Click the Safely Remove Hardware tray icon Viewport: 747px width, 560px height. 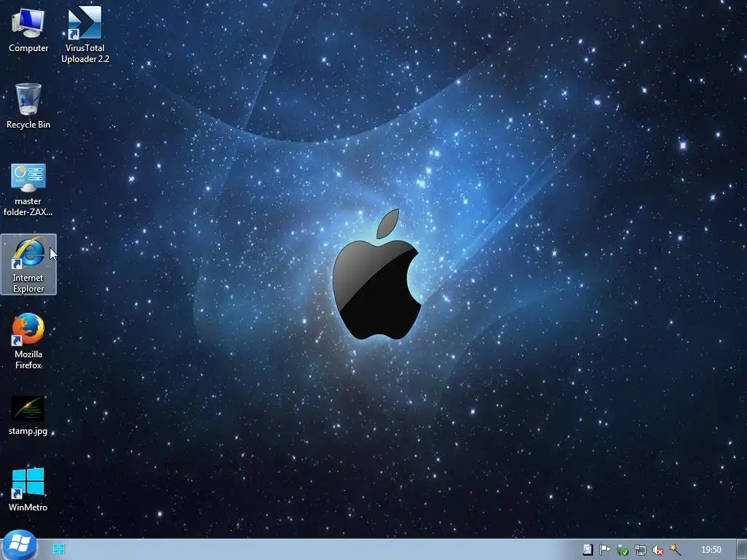623,550
